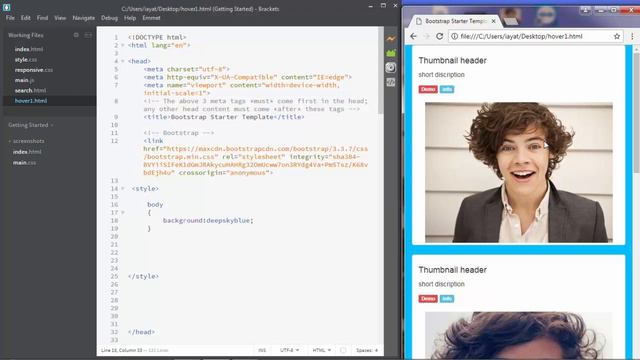
Task: Click the first Thumbnail header title
Action: point(452,60)
